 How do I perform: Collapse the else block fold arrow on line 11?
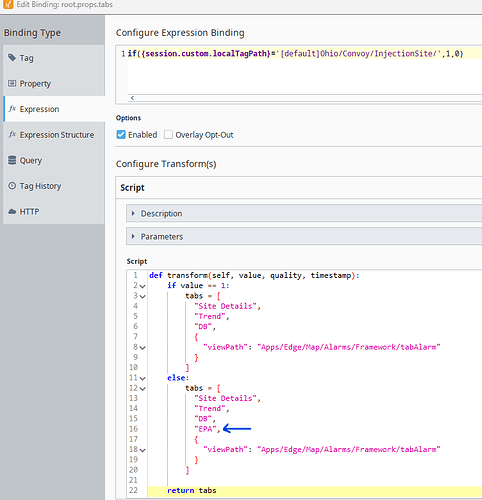[143, 378]
